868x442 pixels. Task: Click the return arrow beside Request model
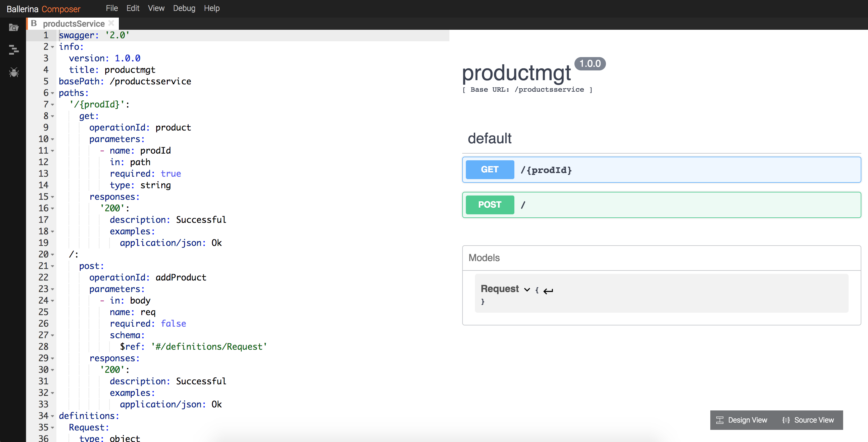[548, 291]
